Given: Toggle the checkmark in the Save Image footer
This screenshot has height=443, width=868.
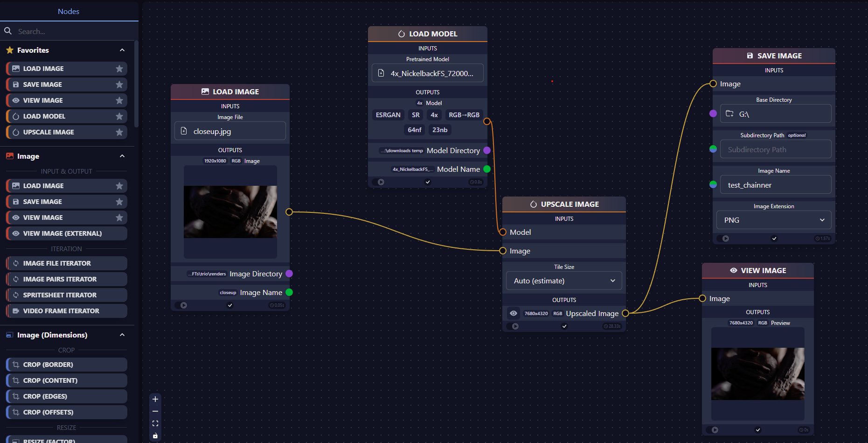Looking at the screenshot, I should pos(774,239).
